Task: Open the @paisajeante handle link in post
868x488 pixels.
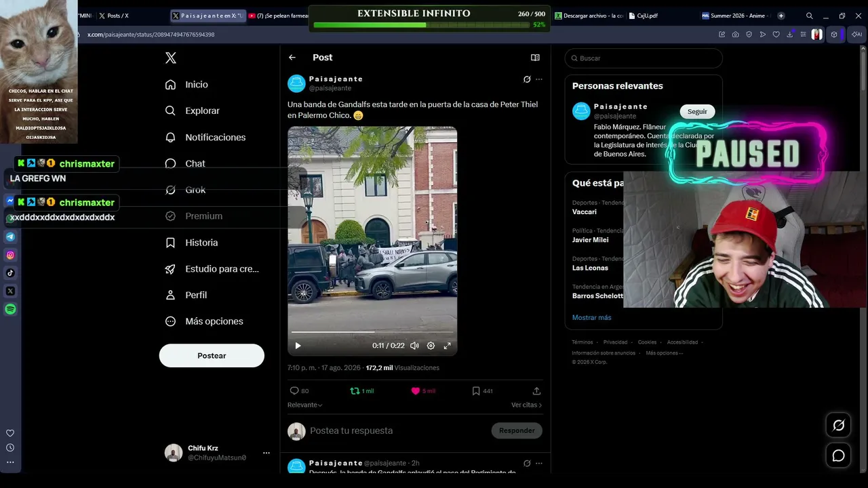Action: pyautogui.click(x=330, y=88)
